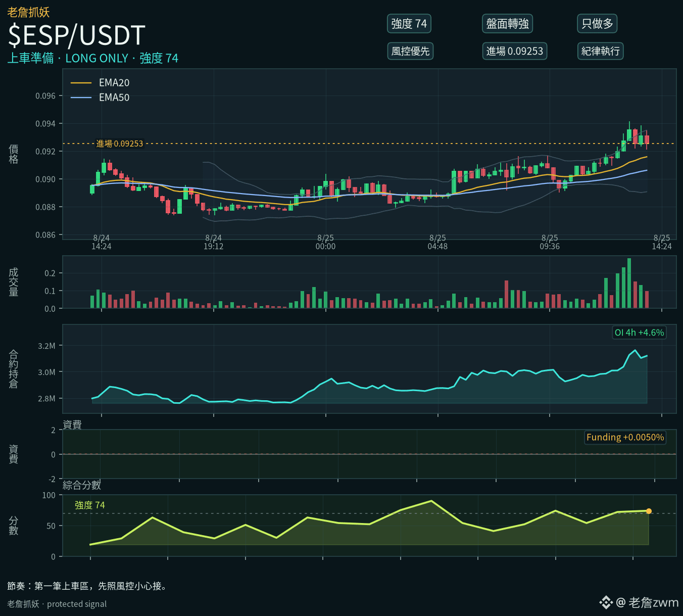Click the 0.086 price axis label

45,235
